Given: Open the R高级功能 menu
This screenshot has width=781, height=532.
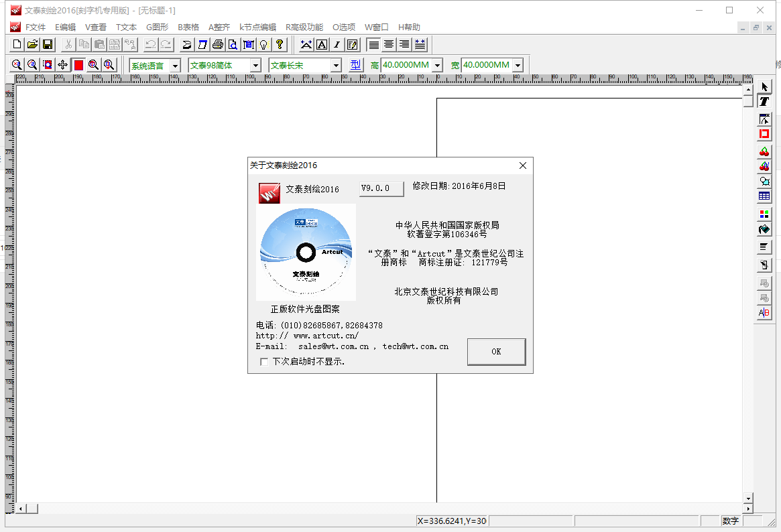Looking at the screenshot, I should pos(304,27).
